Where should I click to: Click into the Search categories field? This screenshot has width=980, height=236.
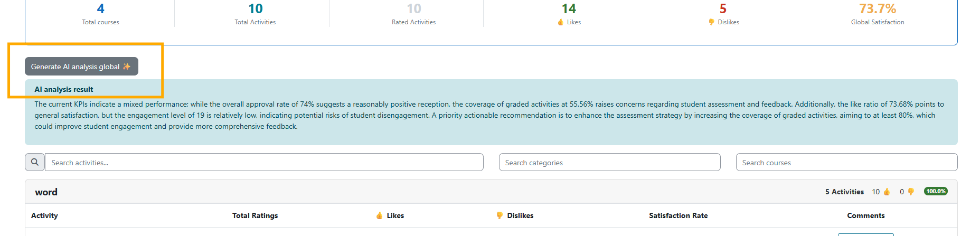click(609, 162)
